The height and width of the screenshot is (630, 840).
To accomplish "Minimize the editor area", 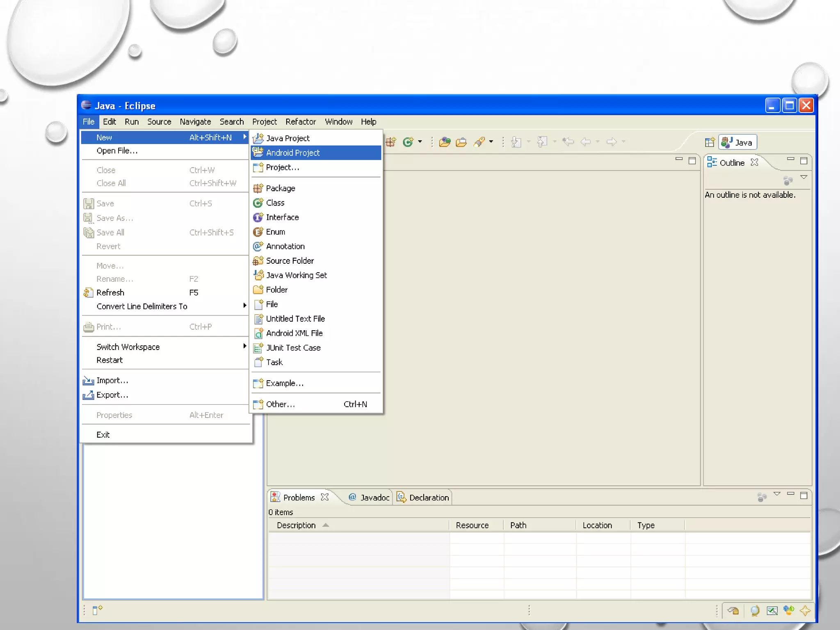I will 679,159.
